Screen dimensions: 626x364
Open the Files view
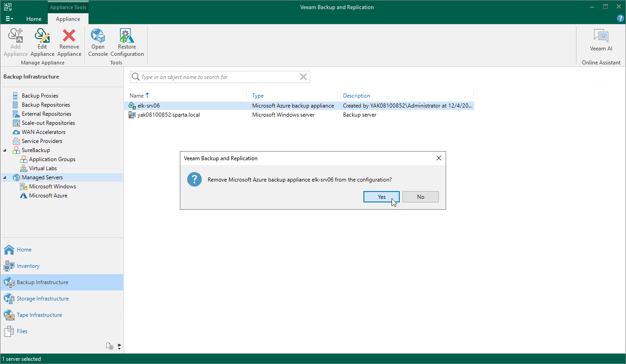click(x=62, y=331)
